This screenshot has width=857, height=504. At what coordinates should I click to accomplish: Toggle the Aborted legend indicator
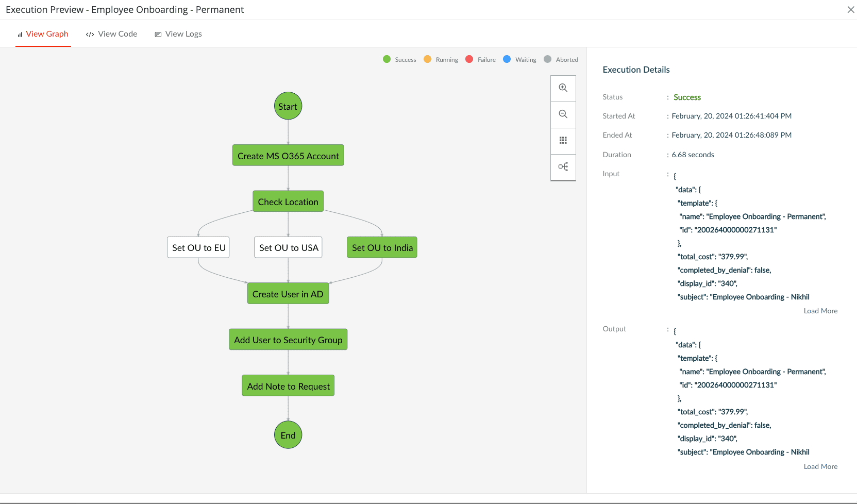coord(547,59)
